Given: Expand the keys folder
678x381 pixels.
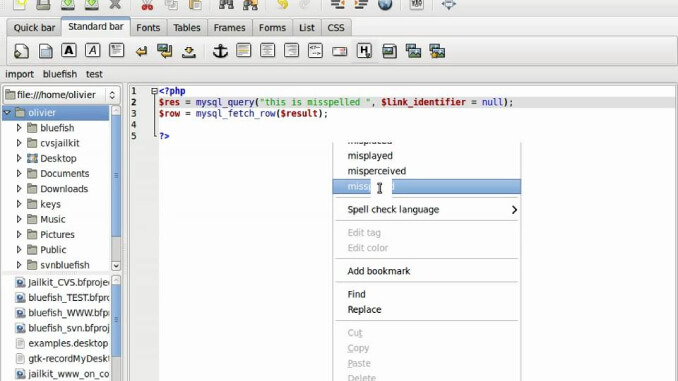Looking at the screenshot, I should [19, 204].
